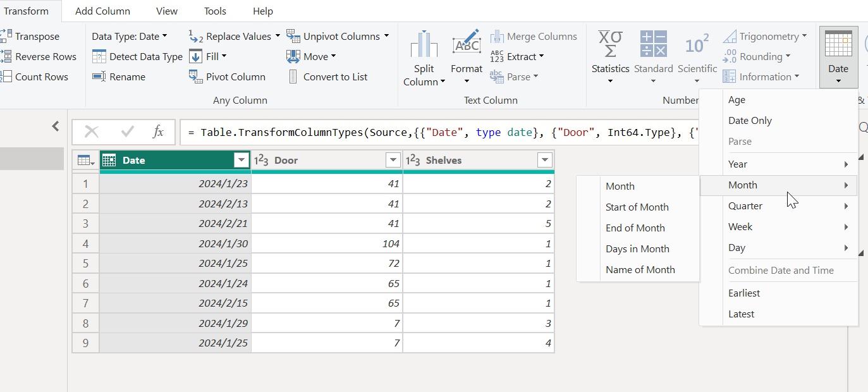Select the Shelves column header
Viewport: 868px width, 392px height.
tap(479, 161)
